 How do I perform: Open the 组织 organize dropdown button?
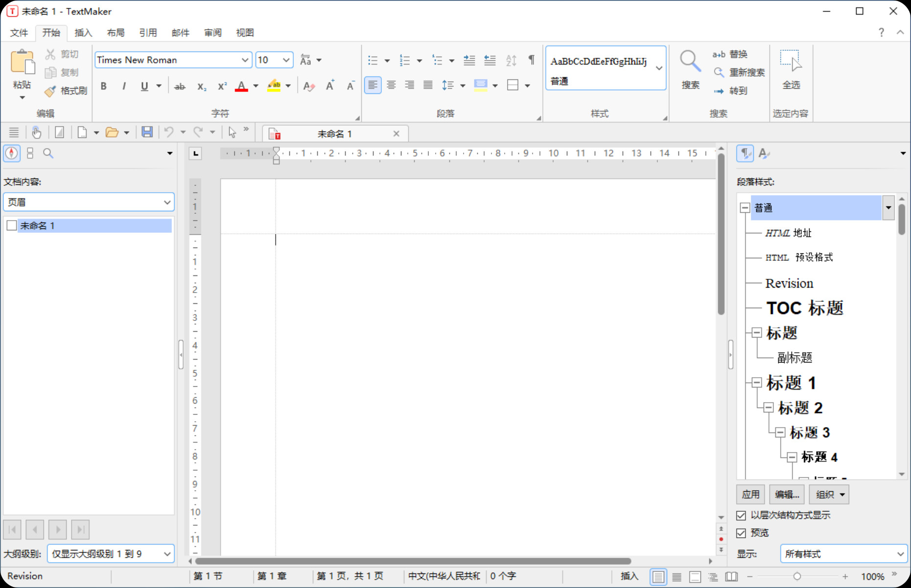(829, 495)
